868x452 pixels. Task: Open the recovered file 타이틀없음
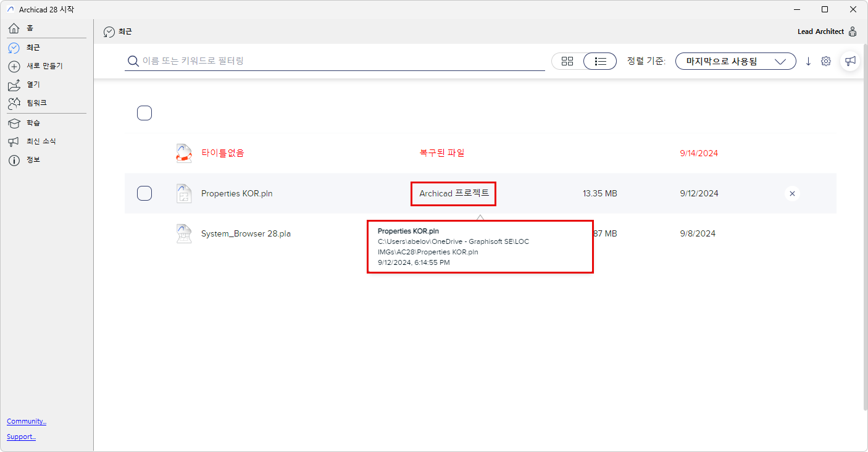tap(223, 153)
